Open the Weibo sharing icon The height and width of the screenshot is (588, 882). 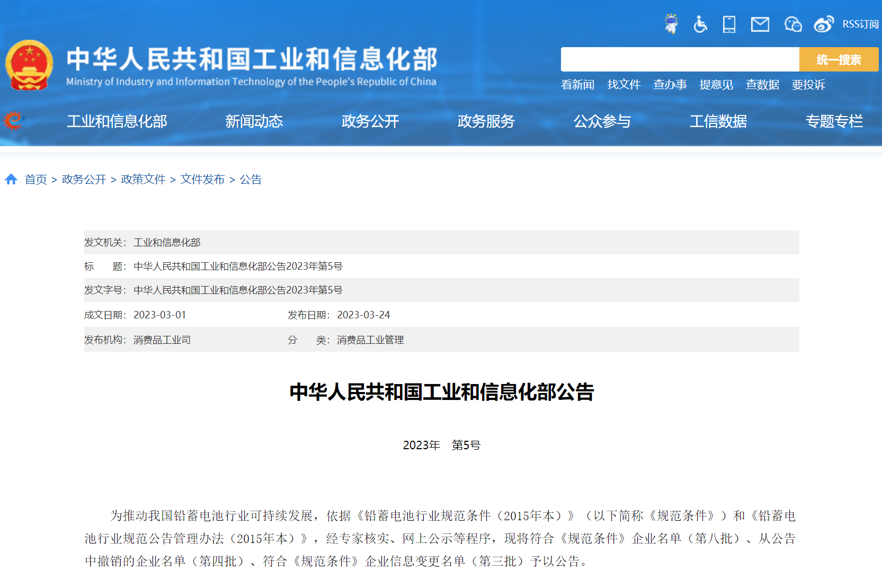click(823, 24)
